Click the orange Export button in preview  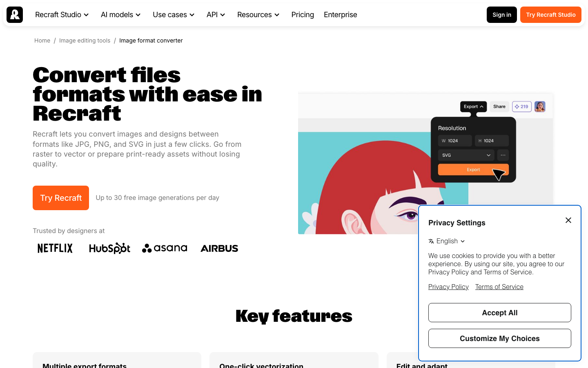pyautogui.click(x=473, y=170)
